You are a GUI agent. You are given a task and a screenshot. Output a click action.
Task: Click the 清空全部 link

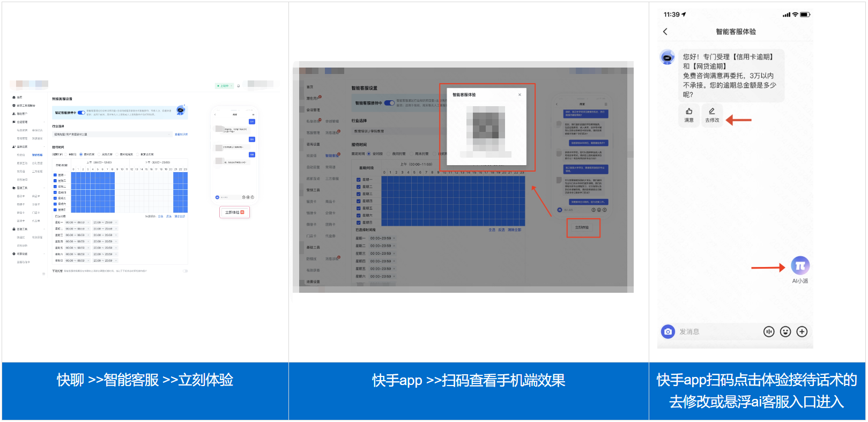[180, 216]
